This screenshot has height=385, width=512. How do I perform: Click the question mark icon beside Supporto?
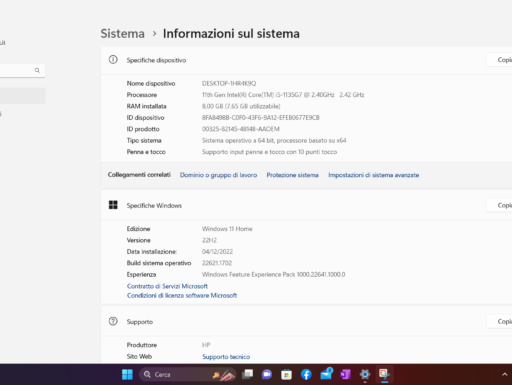tap(113, 321)
